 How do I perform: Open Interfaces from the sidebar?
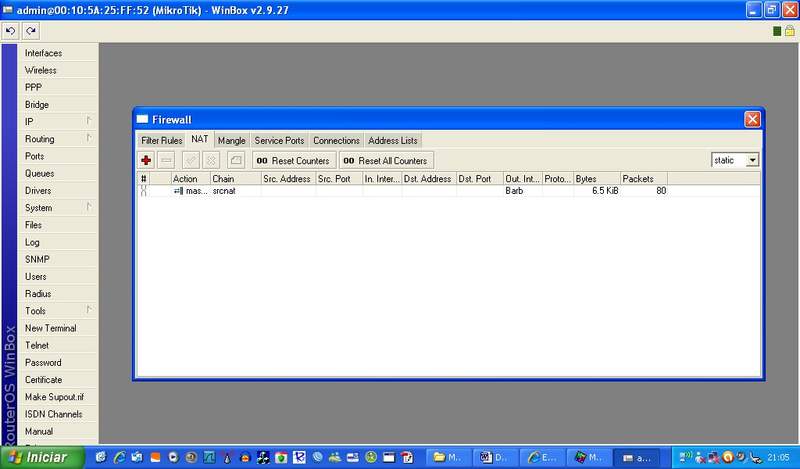tap(58, 53)
